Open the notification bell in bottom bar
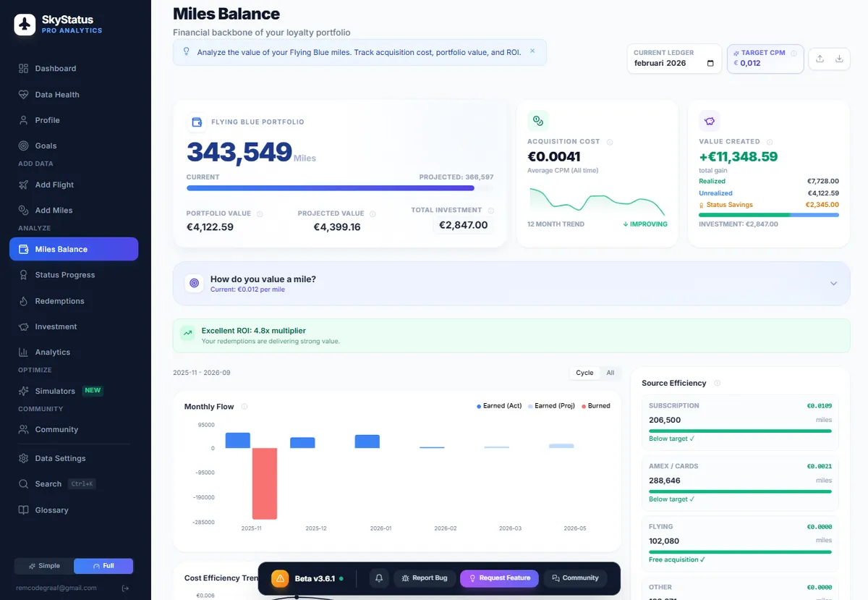Screen dimensions: 868x600 (378, 578)
